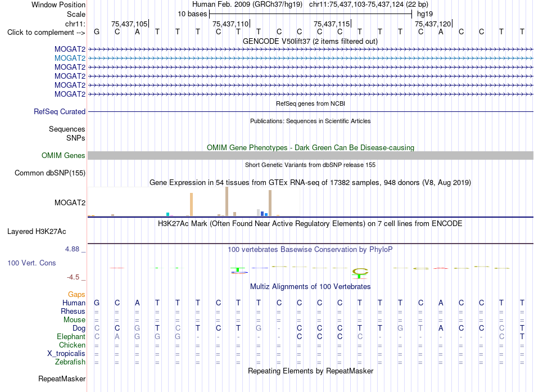The height and width of the screenshot is (392, 534).
Task: Select the Dog alignment row label
Action: click(79, 328)
